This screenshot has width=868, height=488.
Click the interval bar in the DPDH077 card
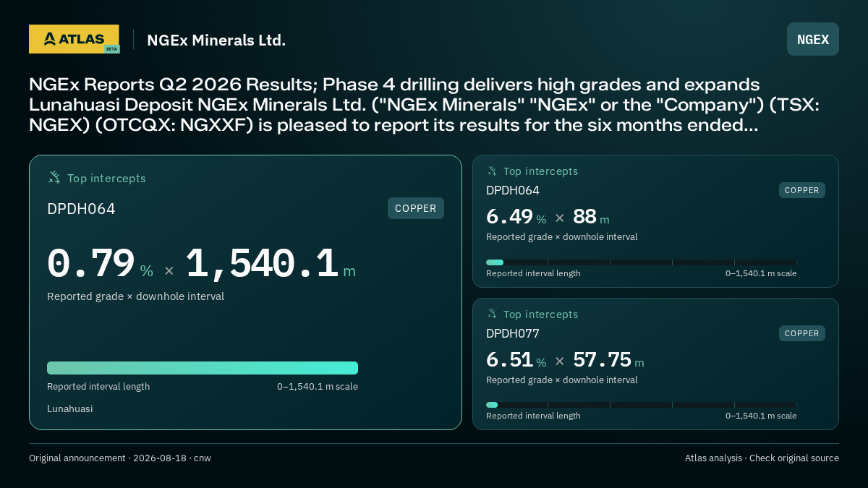[642, 405]
